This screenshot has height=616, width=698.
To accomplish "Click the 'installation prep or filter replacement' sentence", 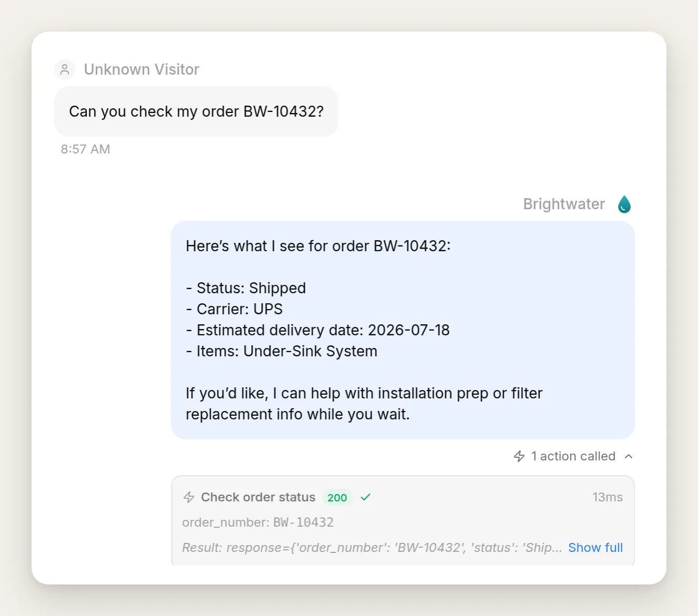I will pos(364,404).
